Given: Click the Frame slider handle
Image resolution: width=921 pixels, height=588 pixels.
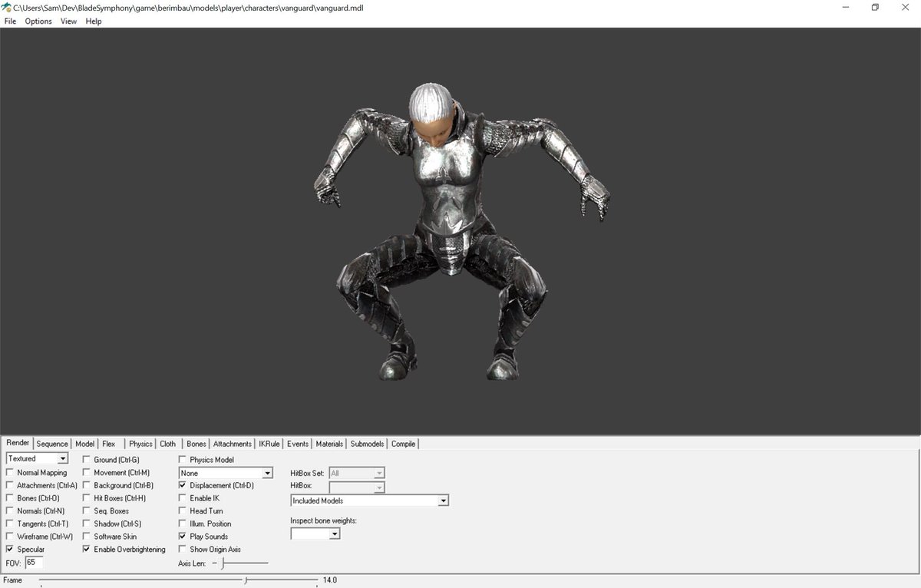Looking at the screenshot, I should coord(246,580).
